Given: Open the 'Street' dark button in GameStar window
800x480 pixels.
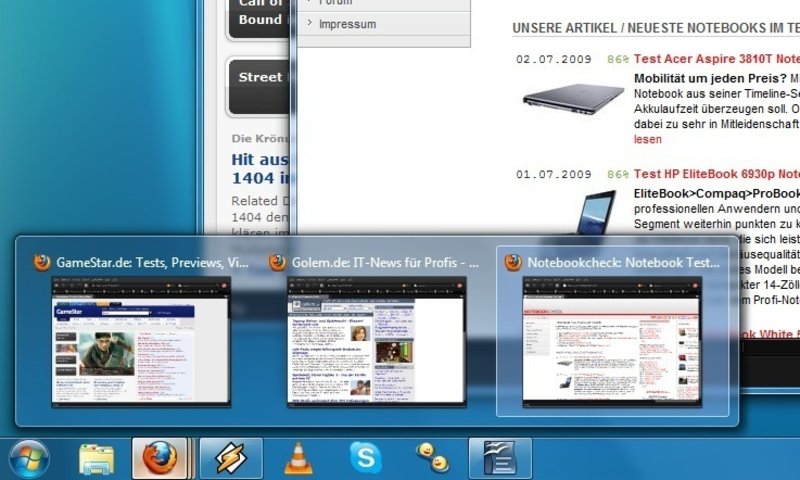Looking at the screenshot, I should click(x=259, y=87).
